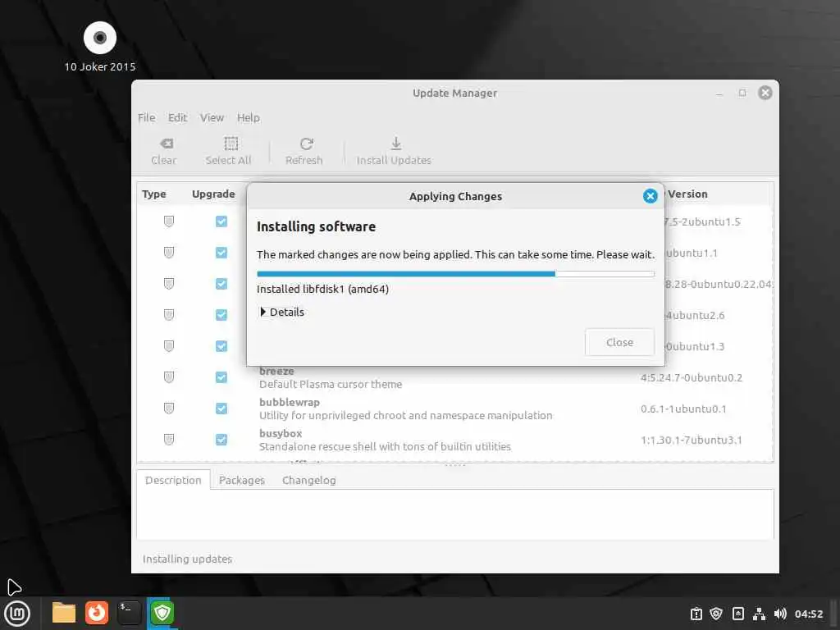Image resolution: width=840 pixels, height=630 pixels.
Task: Open the Terminal from the taskbar
Action: 129,613
